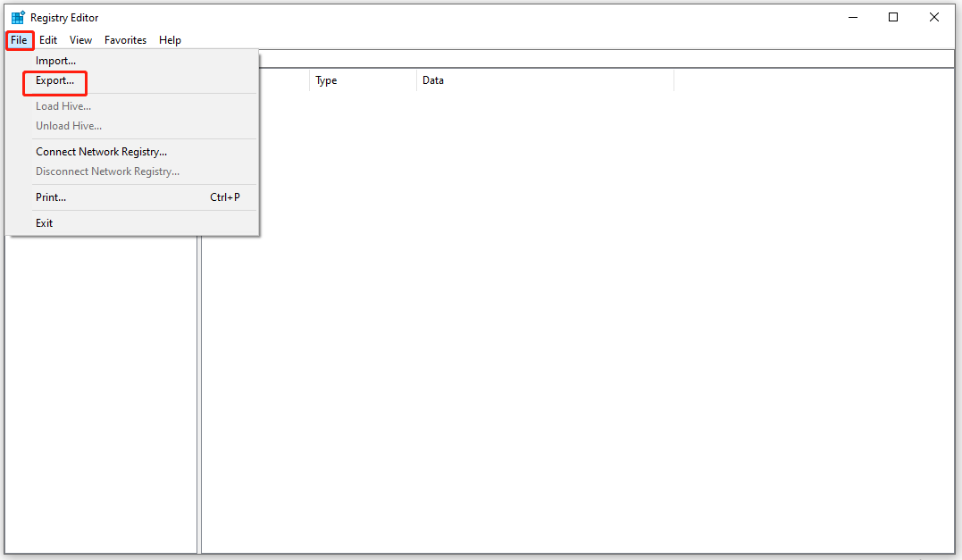962x560 pixels.
Task: Close the Registry Editor window
Action: pos(933,17)
